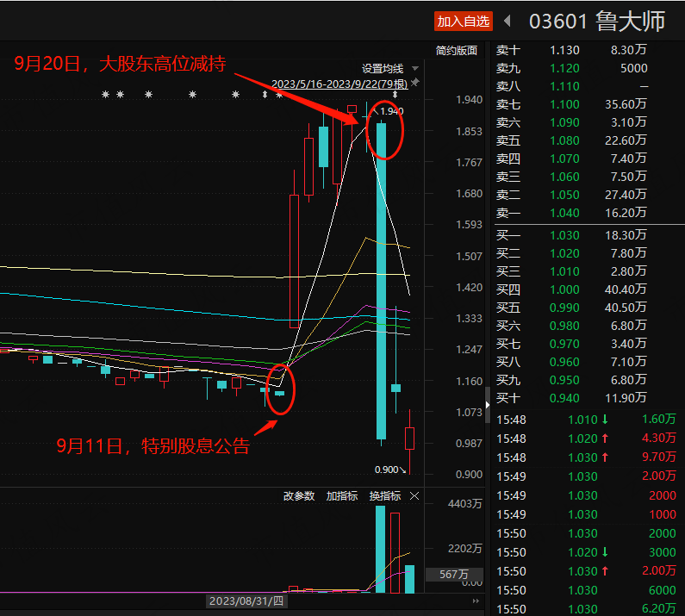Switch to 简约版面 layout
Image resolution: width=685 pixels, height=616 pixels.
point(457,50)
